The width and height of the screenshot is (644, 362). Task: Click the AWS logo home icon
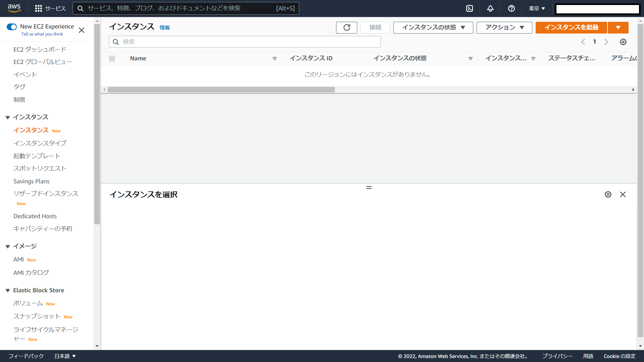(x=14, y=8)
